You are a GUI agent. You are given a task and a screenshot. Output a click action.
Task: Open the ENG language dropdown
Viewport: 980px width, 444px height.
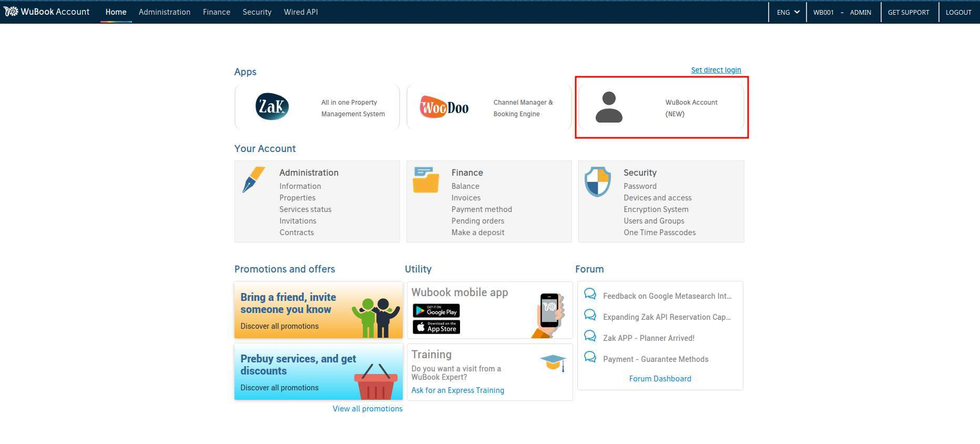point(788,12)
